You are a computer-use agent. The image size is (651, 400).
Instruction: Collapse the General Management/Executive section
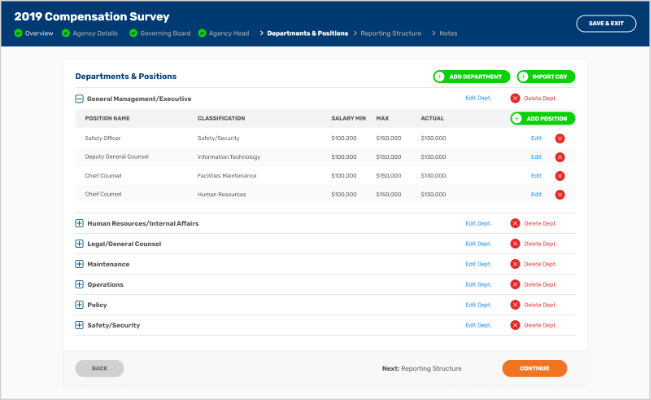[x=79, y=99]
